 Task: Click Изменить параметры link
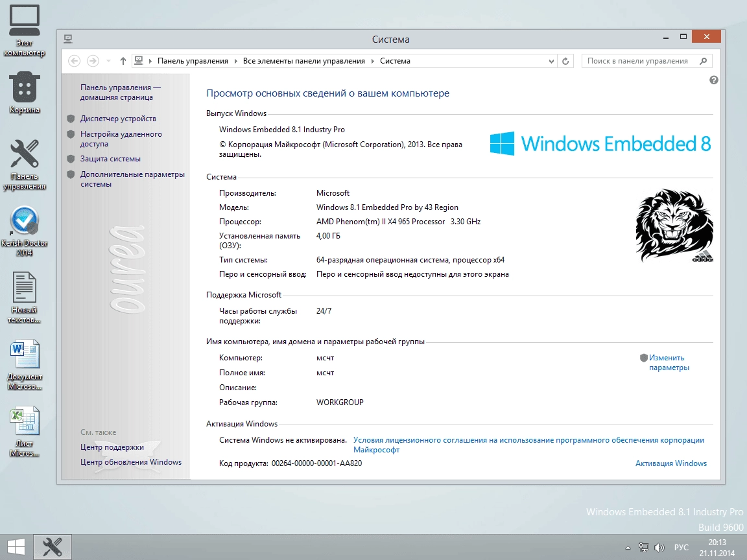click(669, 362)
